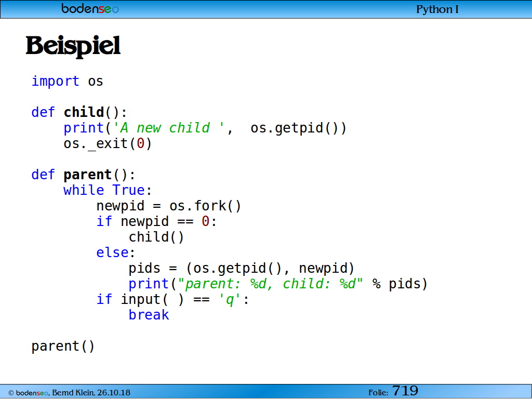The width and height of the screenshot is (532, 399).
Task: Click the 'os._exit(0)' line
Action: [108, 144]
